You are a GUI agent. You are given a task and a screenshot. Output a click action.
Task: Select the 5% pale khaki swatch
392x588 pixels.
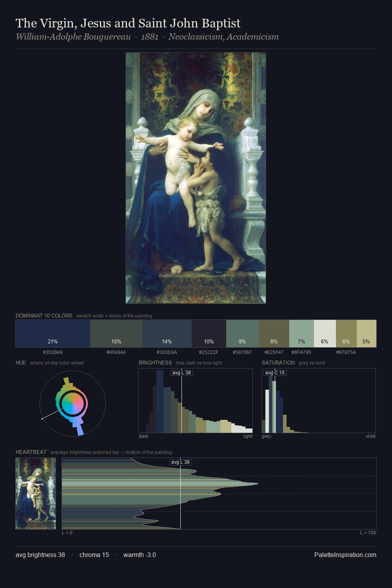tap(367, 334)
